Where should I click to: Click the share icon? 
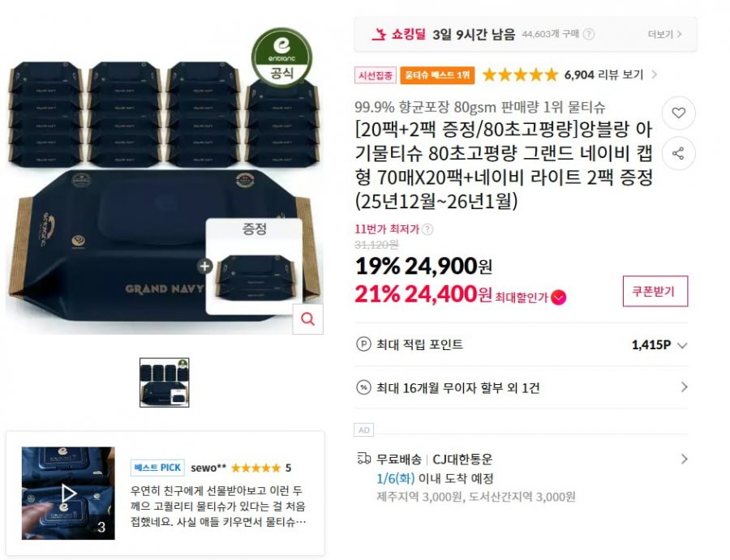point(678,153)
